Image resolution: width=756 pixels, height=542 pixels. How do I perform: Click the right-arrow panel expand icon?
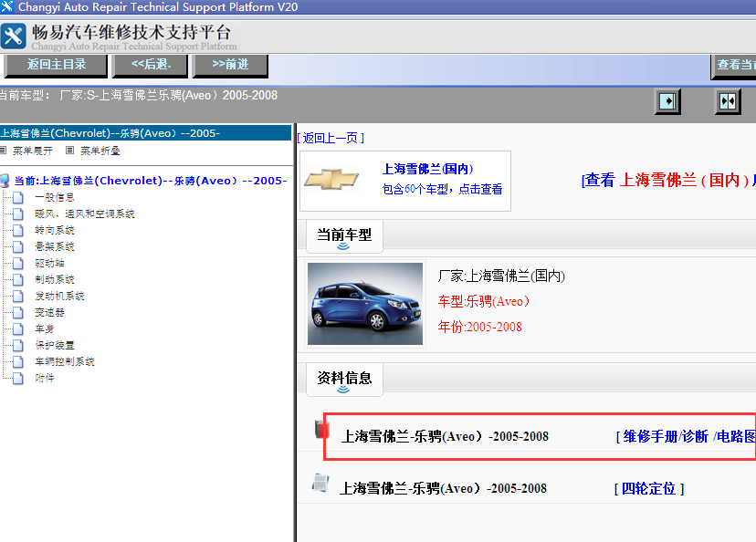[667, 101]
